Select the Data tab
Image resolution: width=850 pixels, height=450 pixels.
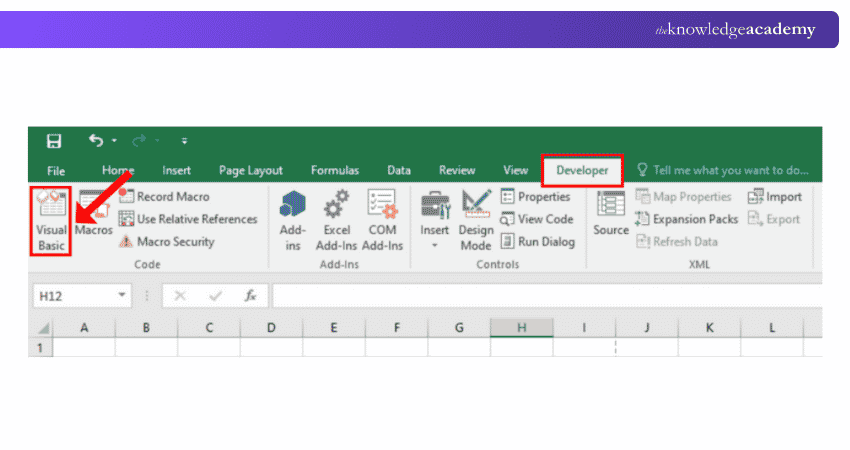tap(398, 170)
